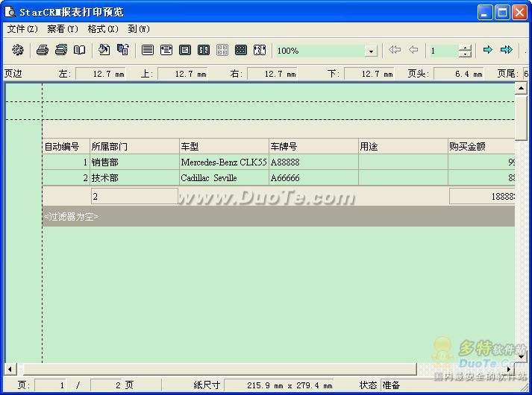This screenshot has height=395, width=532.
Task: Select the A66666 plate cell
Action: click(314, 178)
